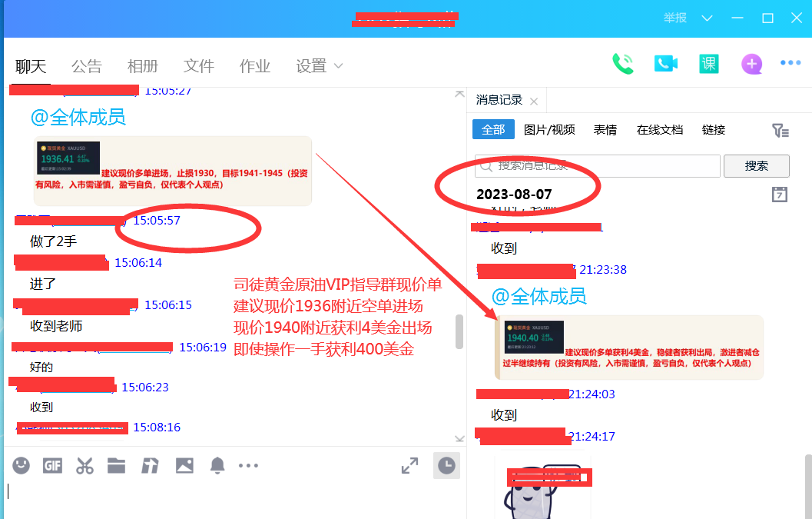Switch to the 相册 tab
The width and height of the screenshot is (812, 519).
point(142,66)
